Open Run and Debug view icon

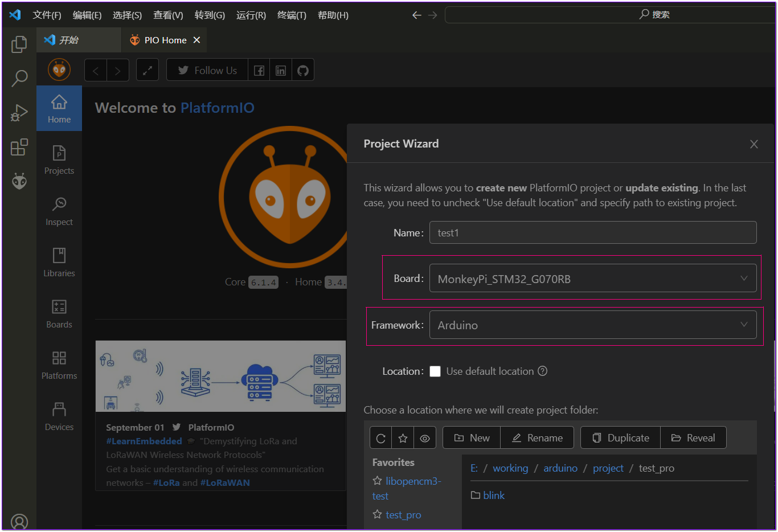[x=19, y=113]
